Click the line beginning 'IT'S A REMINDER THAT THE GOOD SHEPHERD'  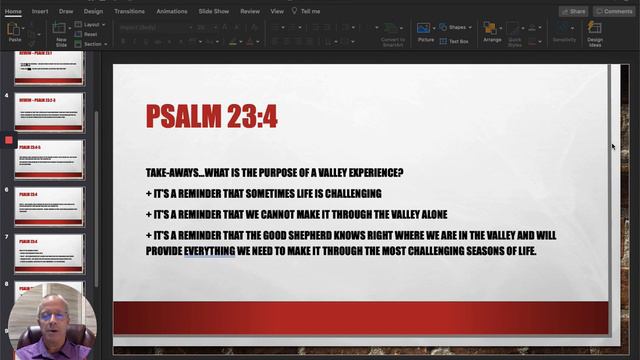point(351,236)
